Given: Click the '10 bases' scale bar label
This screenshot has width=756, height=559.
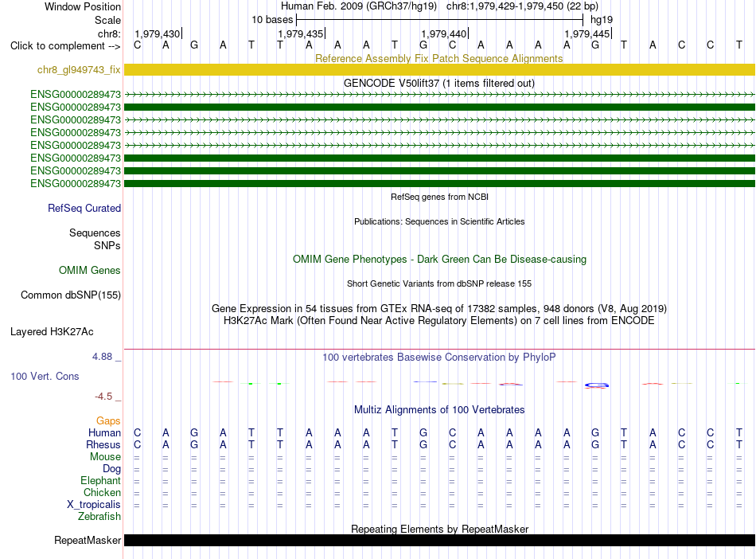Looking at the screenshot, I should pos(272,20).
